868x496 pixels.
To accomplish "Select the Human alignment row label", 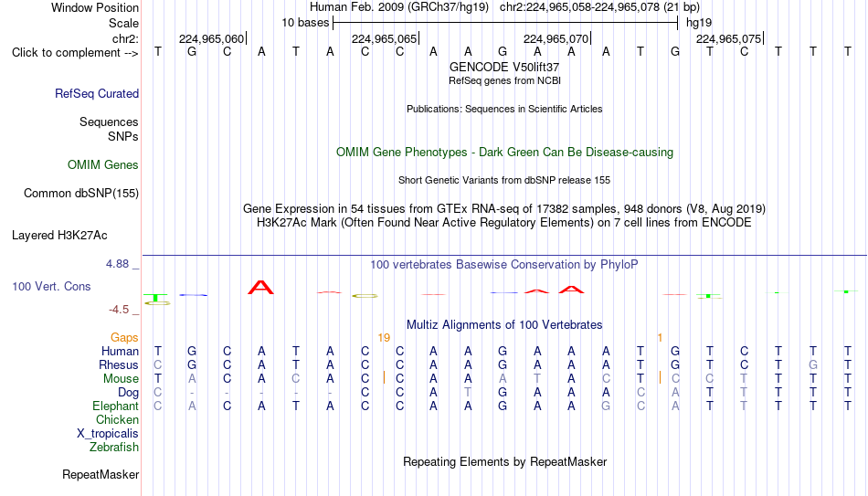I will pos(120,352).
